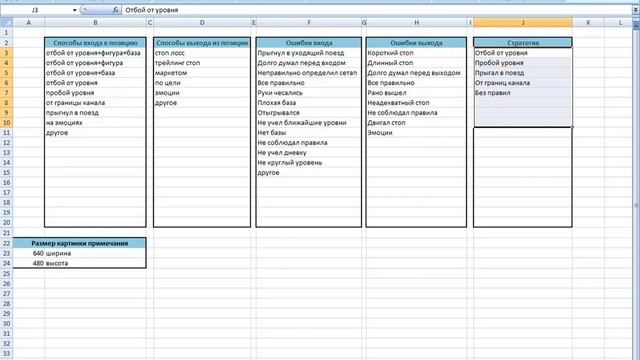Select cell Не учел дневку
This screenshot has height=360, width=640.
click(x=309, y=153)
